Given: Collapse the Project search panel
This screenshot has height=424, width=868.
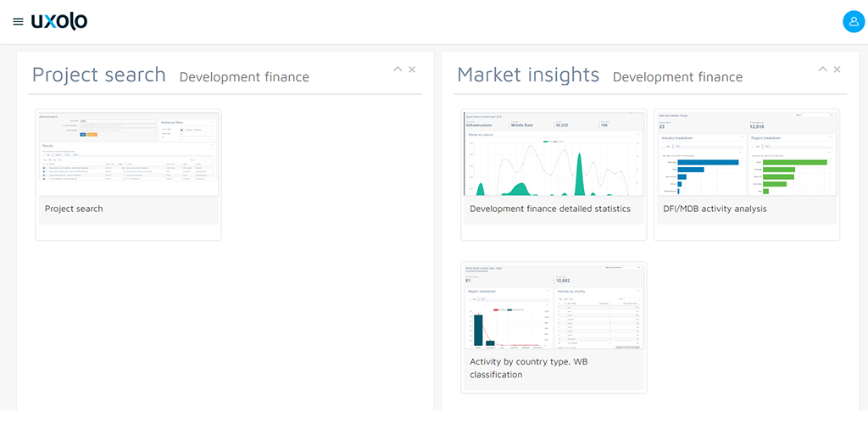Looking at the screenshot, I should tap(398, 70).
